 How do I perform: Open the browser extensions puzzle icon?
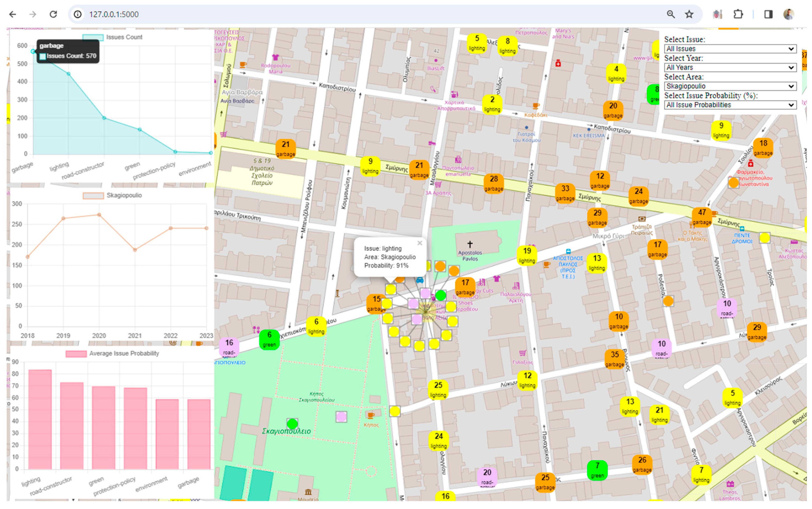tap(738, 14)
